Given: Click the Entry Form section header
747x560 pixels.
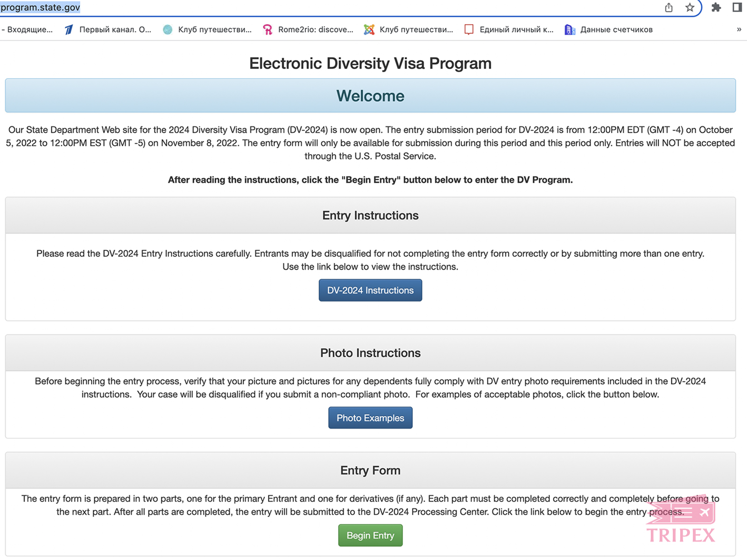Looking at the screenshot, I should tap(370, 470).
